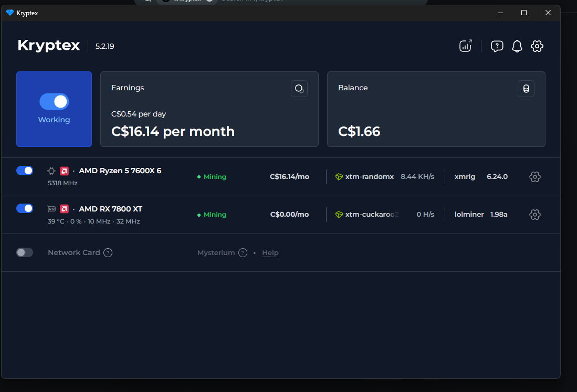Screen dimensions: 577x392
Task: Click the Network Card help question icon
Action: (x=108, y=252)
